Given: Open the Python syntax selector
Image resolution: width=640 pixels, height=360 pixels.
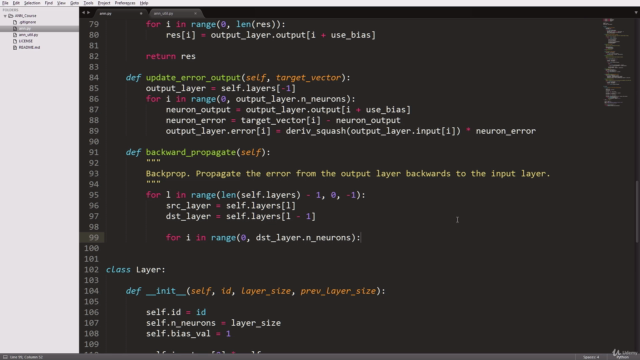Looking at the screenshot, I should tap(622, 357).
